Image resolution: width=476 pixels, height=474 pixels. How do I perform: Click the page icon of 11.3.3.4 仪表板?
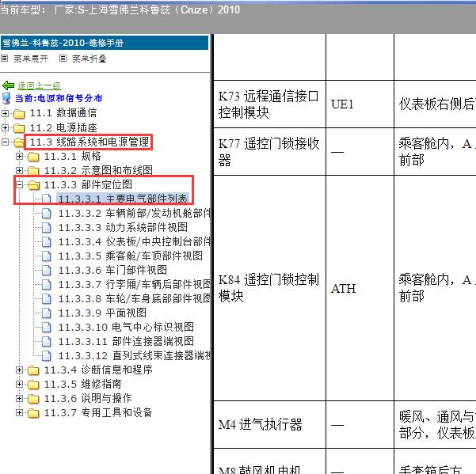(x=47, y=241)
